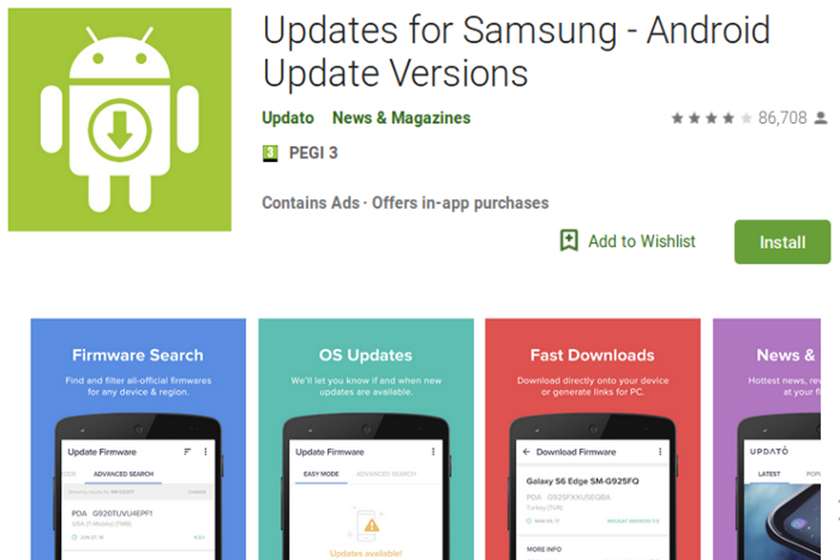Click three-dot menu in OS Updates screenshot
840x560 pixels.
click(433, 452)
